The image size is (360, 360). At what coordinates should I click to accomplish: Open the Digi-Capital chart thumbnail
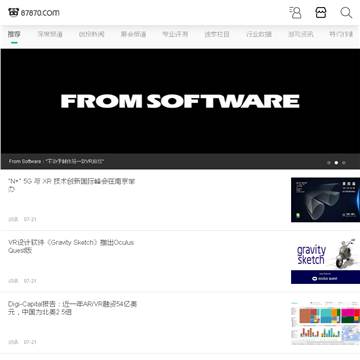pos(325,323)
